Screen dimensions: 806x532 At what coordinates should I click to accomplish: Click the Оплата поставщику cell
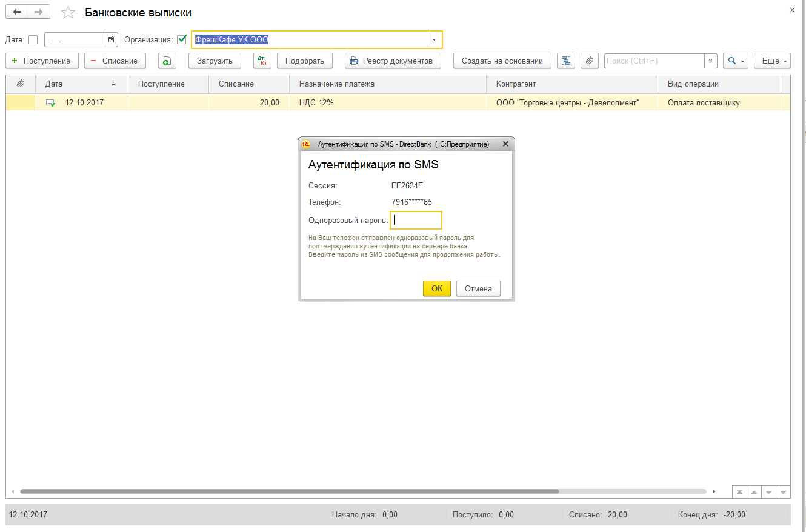click(719, 103)
